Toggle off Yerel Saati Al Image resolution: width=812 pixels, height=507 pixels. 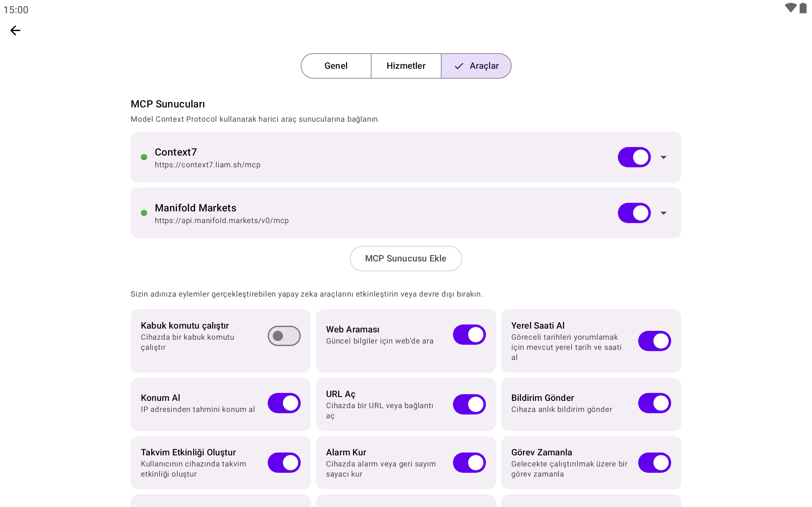point(654,341)
